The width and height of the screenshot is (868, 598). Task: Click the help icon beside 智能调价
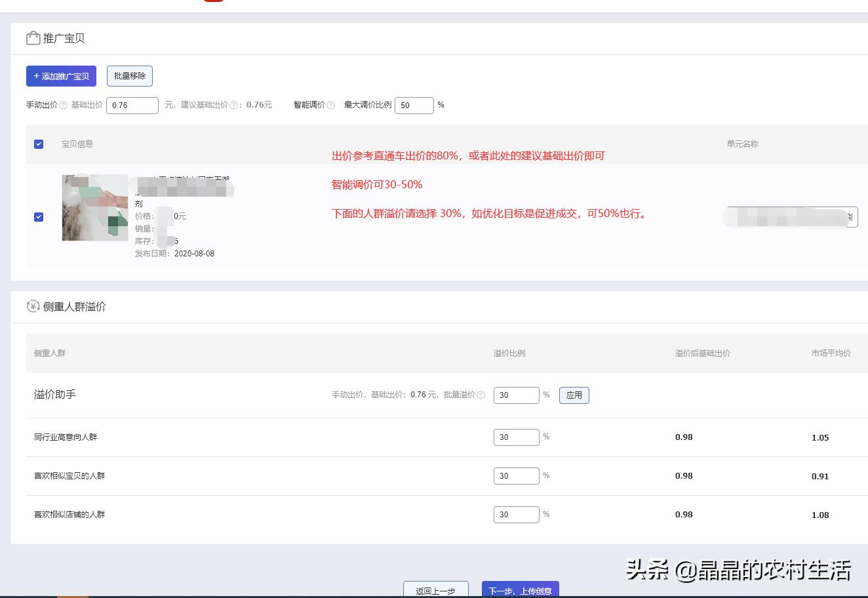tap(332, 105)
